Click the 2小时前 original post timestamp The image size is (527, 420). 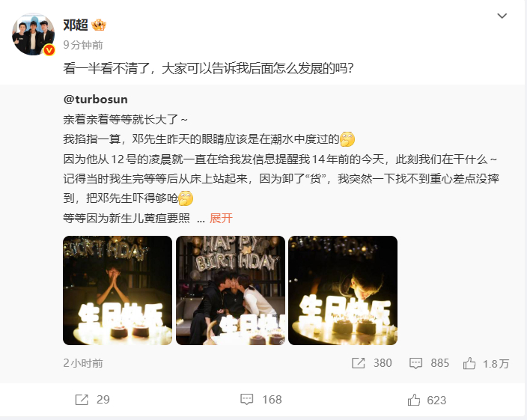pos(83,363)
